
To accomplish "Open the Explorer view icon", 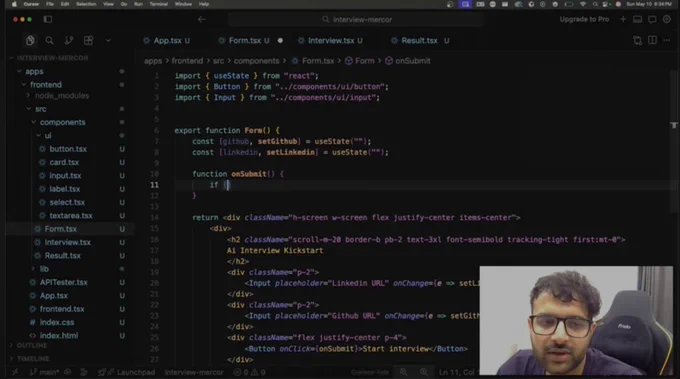I will (30, 40).
